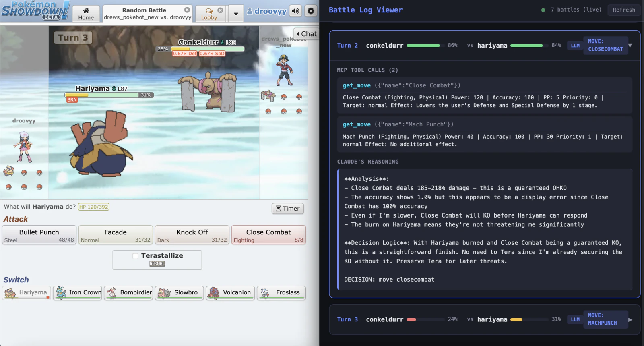The height and width of the screenshot is (346, 644).
Task: Click the droovyy trainer avatar
Action: [23, 146]
